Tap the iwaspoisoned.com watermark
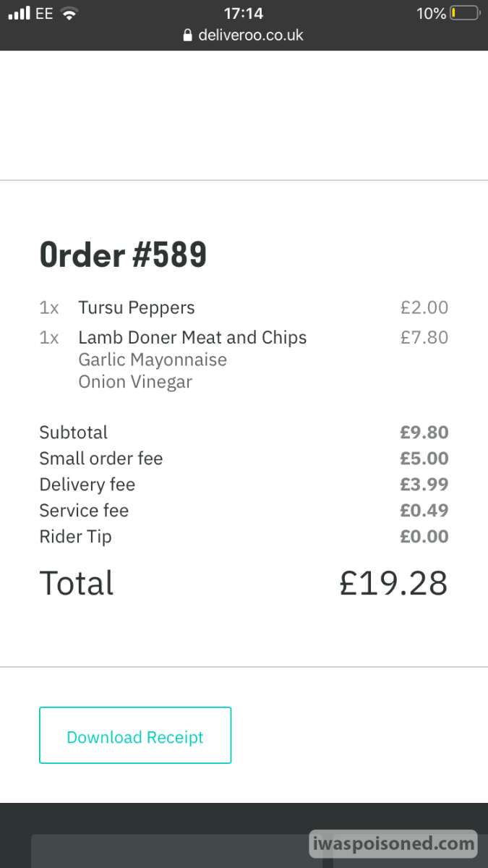 pyautogui.click(x=393, y=843)
